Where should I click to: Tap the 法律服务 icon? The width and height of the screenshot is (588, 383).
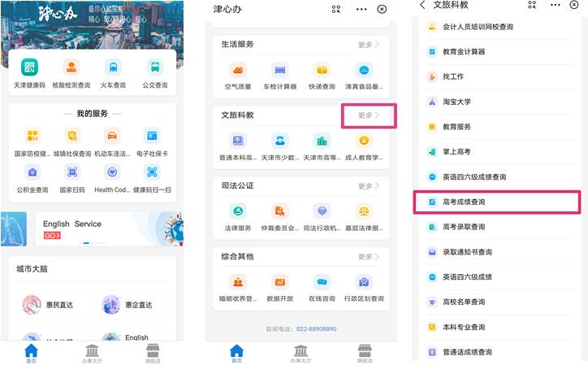[x=237, y=211]
